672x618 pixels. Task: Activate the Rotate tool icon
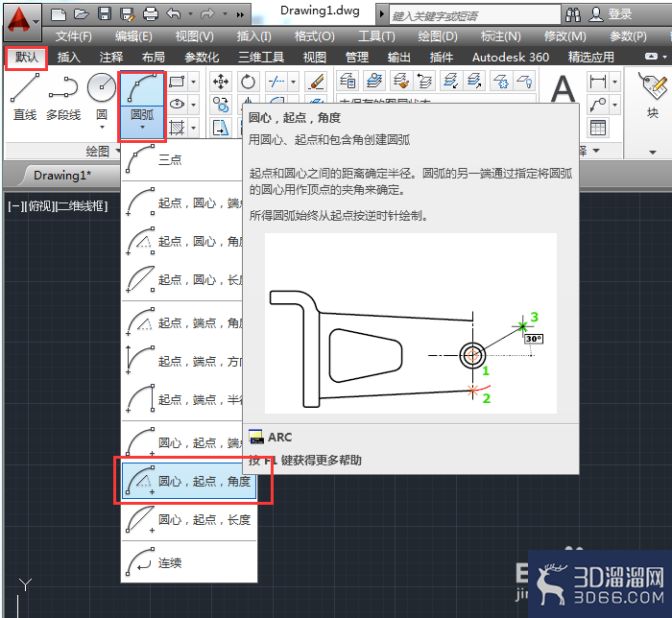tap(248, 82)
